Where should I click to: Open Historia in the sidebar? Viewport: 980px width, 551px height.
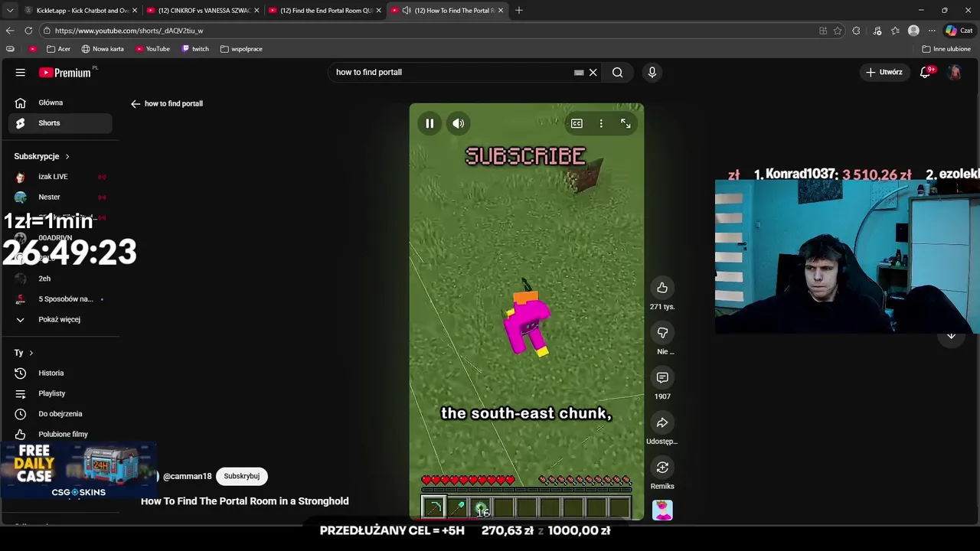pyautogui.click(x=60, y=373)
